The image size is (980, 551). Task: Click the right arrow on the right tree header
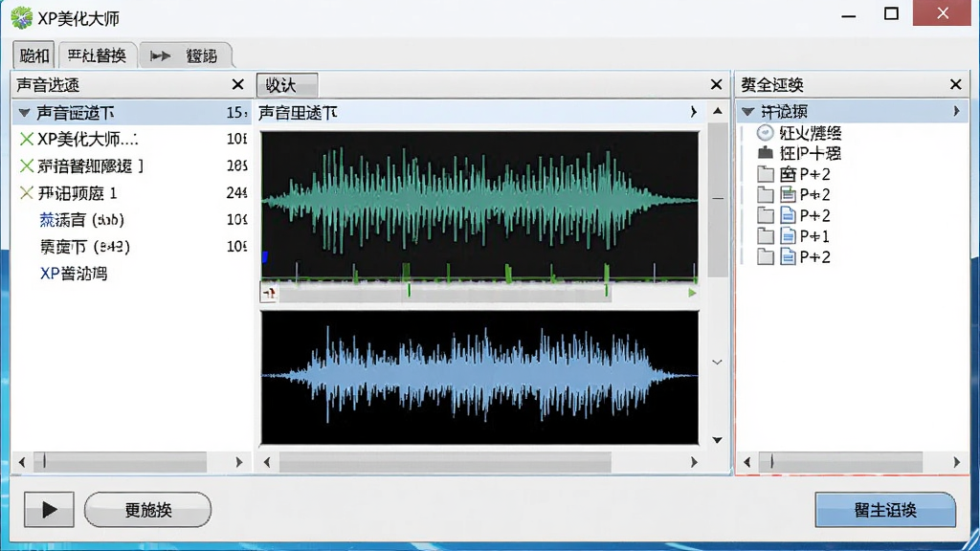pyautogui.click(x=956, y=111)
